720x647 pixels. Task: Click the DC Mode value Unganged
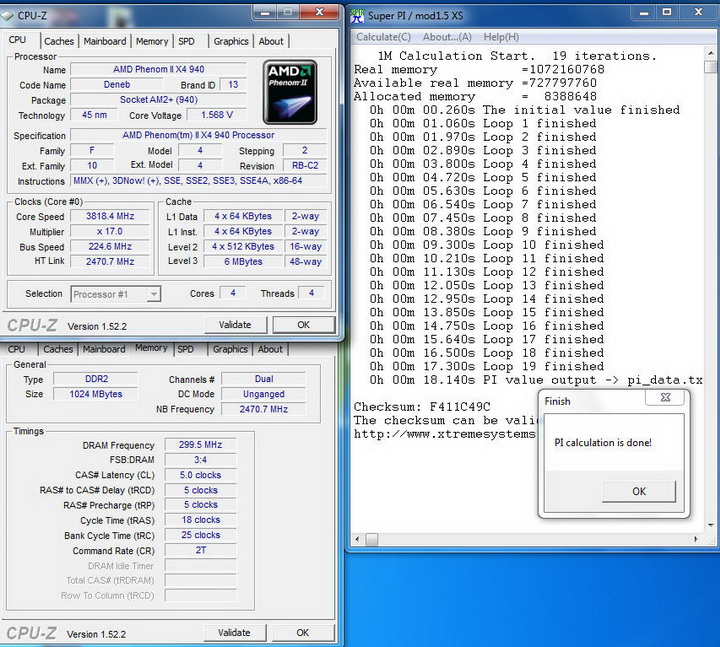pyautogui.click(x=264, y=394)
